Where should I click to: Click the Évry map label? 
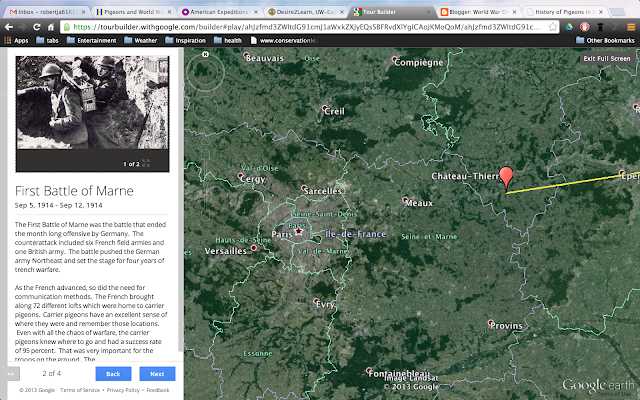click(325, 304)
